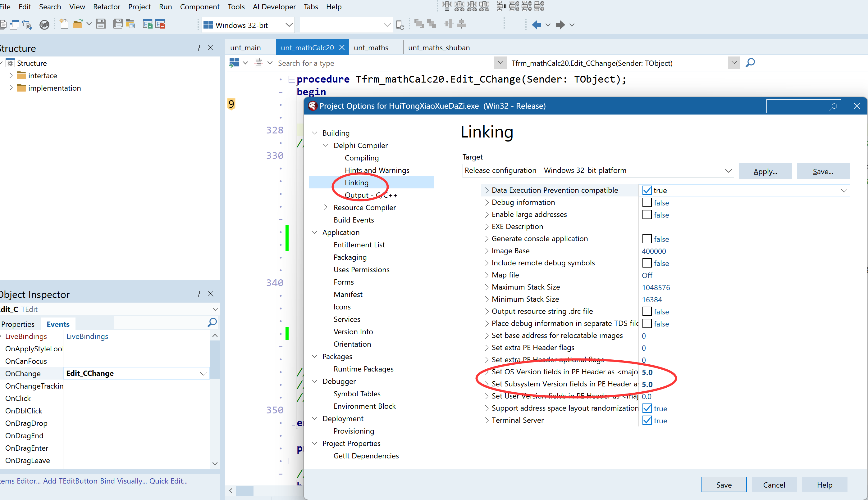Click the Open file folder icon
Image resolution: width=868 pixels, height=500 pixels.
pyautogui.click(x=78, y=24)
